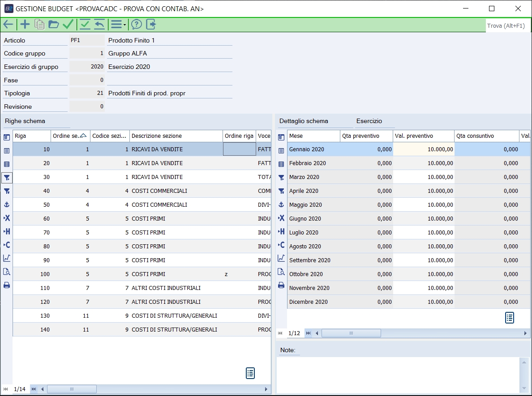532x396 pixels.
Task: Click the back arrow in the toolbar
Action: click(x=8, y=24)
